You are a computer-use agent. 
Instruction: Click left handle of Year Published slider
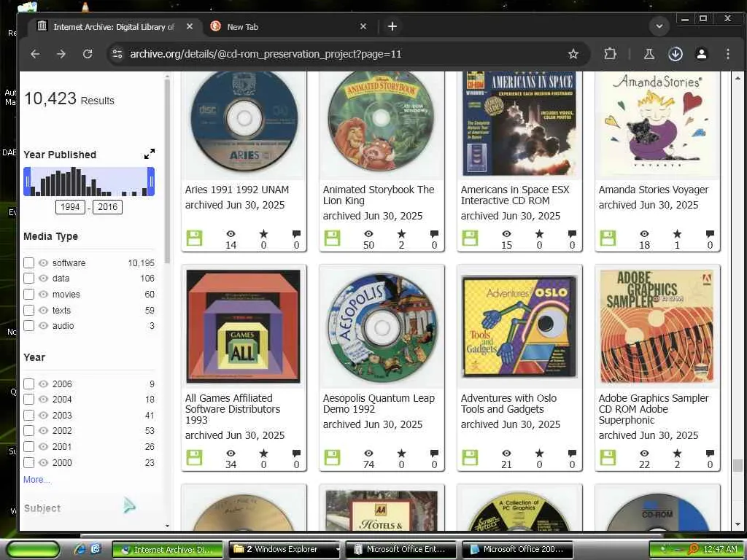pyautogui.click(x=27, y=182)
